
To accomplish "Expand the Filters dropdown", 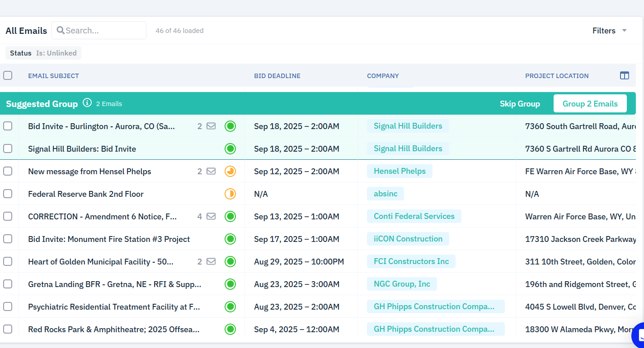I will [609, 31].
